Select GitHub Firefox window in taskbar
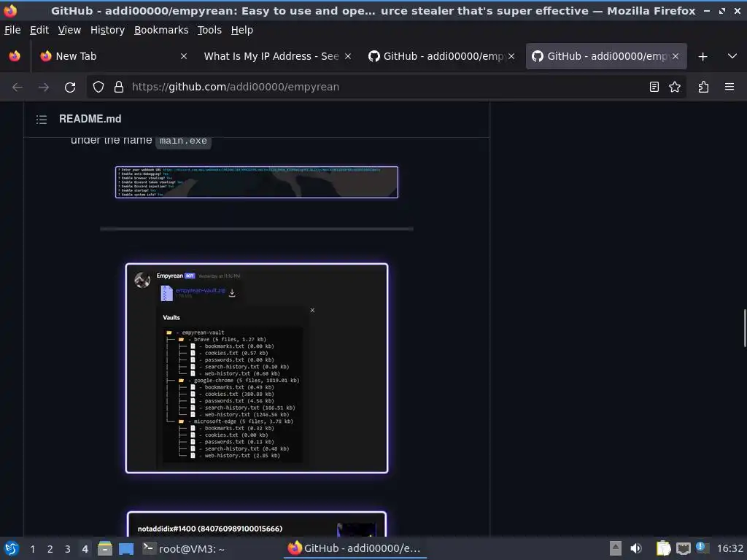This screenshot has width=747, height=560. (x=355, y=548)
